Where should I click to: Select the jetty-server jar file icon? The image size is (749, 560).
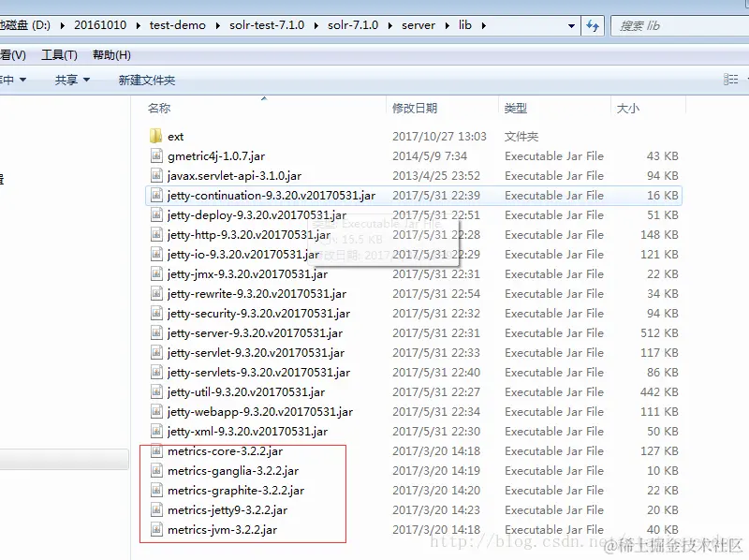tap(156, 332)
